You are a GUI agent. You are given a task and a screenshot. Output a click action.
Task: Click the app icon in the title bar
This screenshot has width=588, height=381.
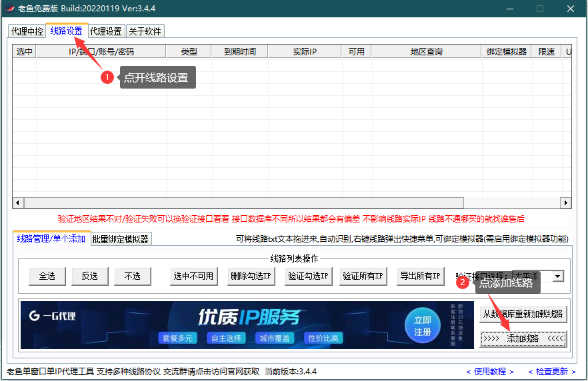(x=10, y=9)
